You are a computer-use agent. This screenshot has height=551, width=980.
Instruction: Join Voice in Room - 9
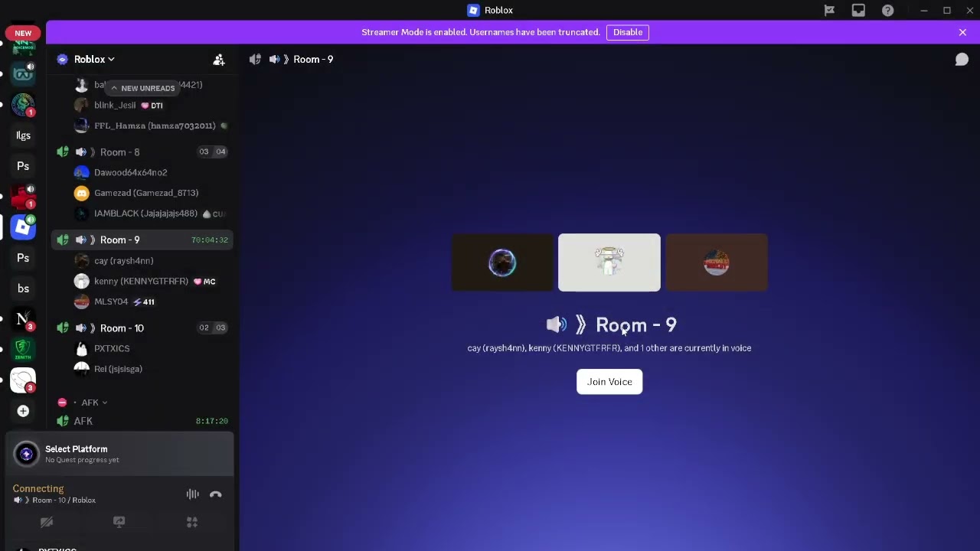point(609,382)
